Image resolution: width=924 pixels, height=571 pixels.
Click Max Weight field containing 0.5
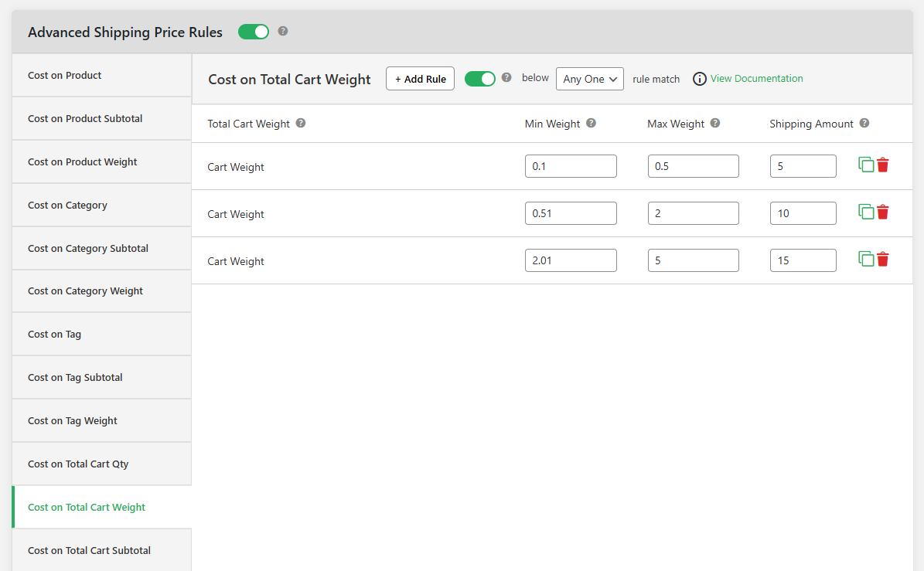pos(693,166)
